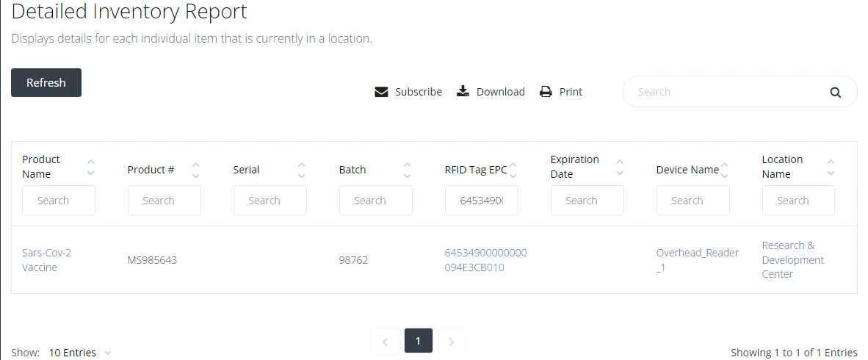Open the Sars-Cov-2 Vaccine product link
Image resolution: width=868 pixels, height=360 pixels.
click(46, 260)
